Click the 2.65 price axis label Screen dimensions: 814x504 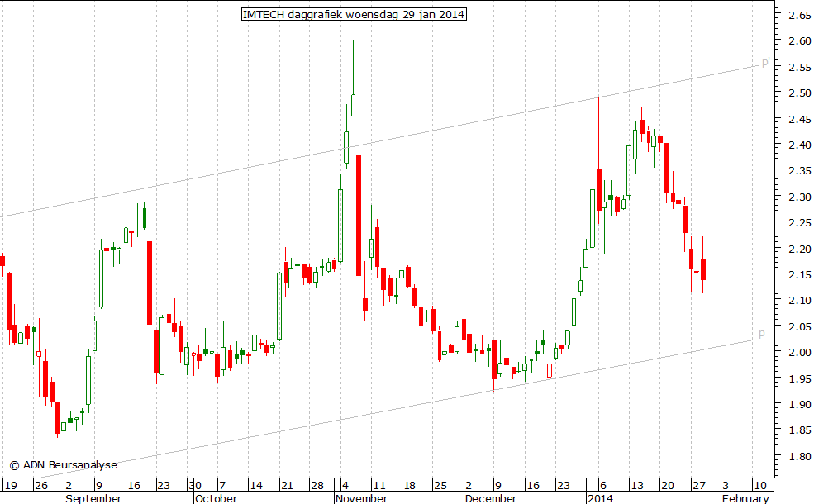point(799,16)
